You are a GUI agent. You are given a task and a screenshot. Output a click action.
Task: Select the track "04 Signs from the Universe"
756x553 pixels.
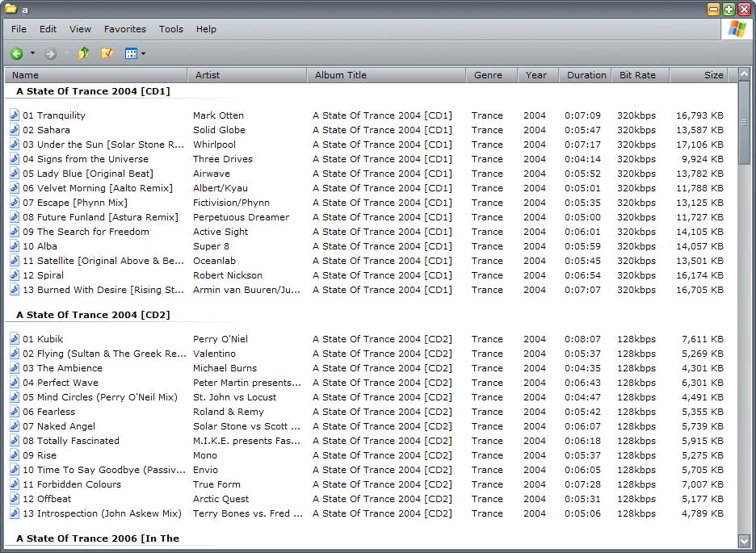click(86, 159)
